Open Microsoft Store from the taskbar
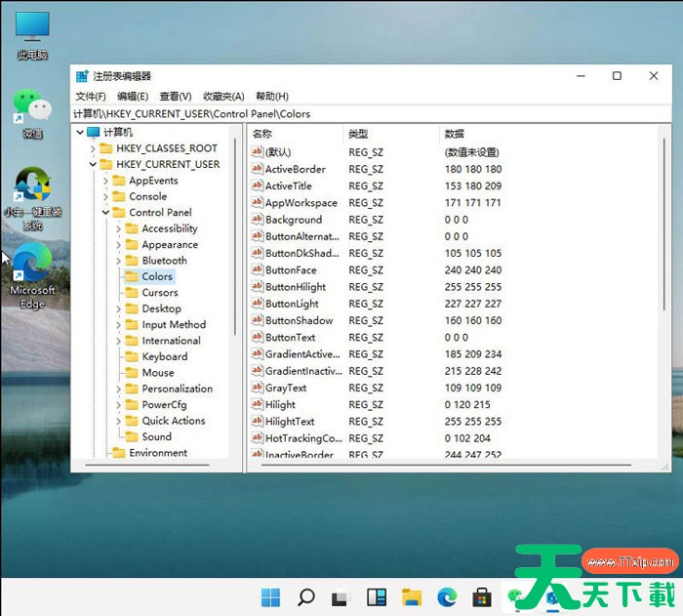 [482, 596]
